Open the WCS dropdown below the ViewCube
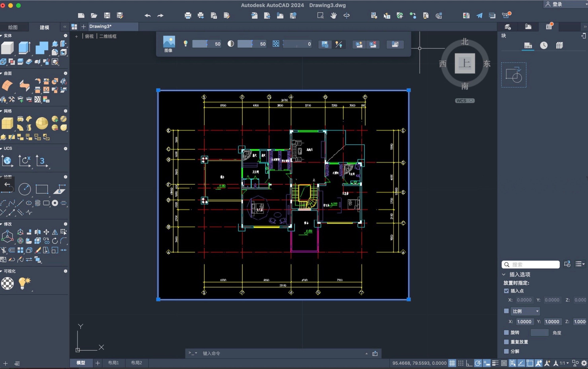The image size is (588, 369). pyautogui.click(x=465, y=101)
